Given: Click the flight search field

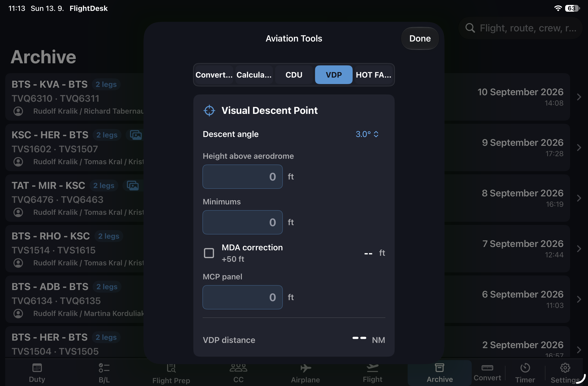Looking at the screenshot, I should 520,28.
